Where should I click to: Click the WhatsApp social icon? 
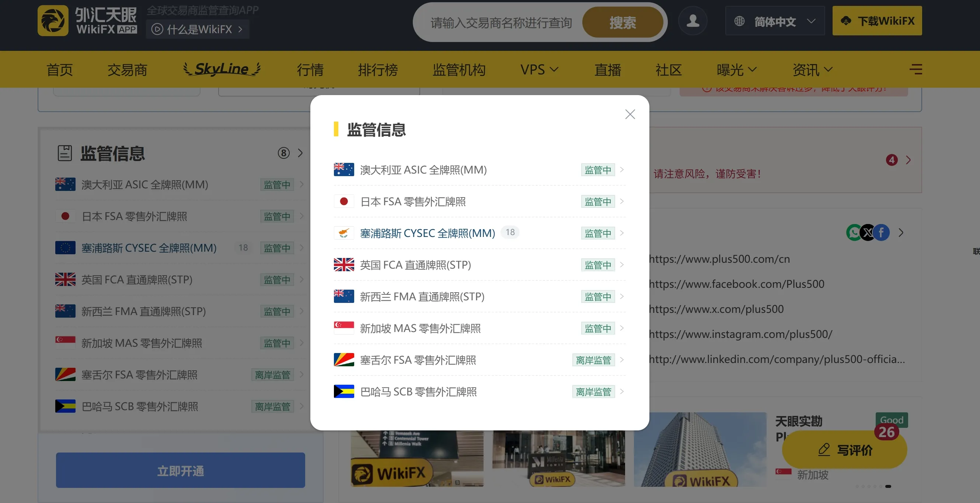853,233
